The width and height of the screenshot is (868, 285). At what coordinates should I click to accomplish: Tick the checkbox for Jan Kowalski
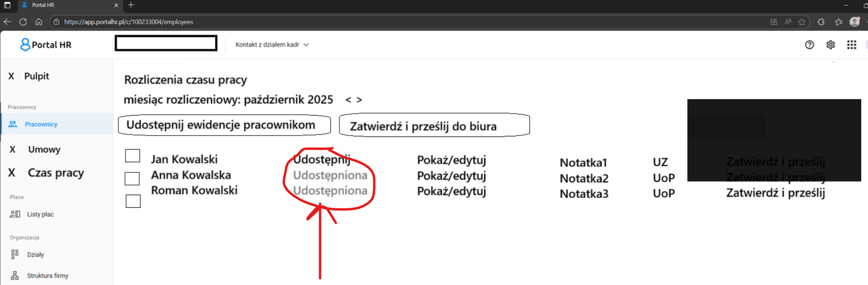132,156
